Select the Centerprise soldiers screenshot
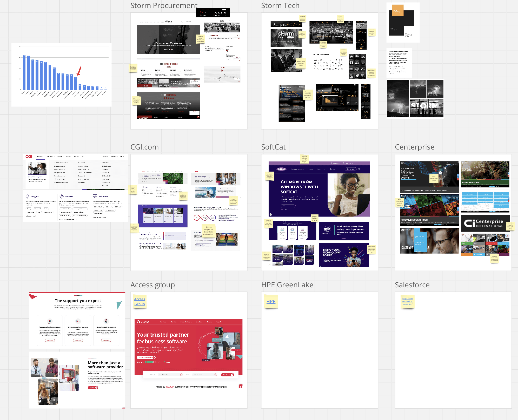The width and height of the screenshot is (518, 420). pos(485,174)
